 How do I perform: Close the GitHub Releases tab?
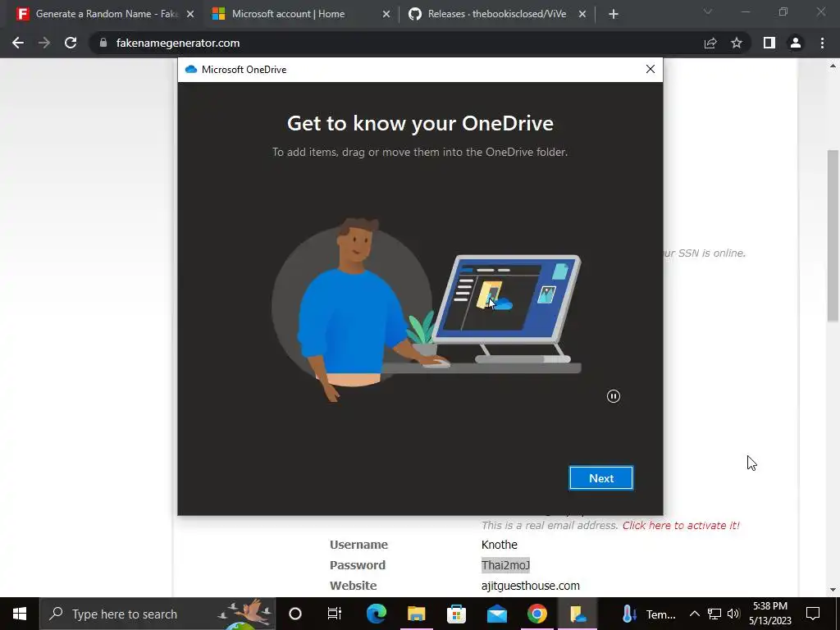click(x=582, y=15)
